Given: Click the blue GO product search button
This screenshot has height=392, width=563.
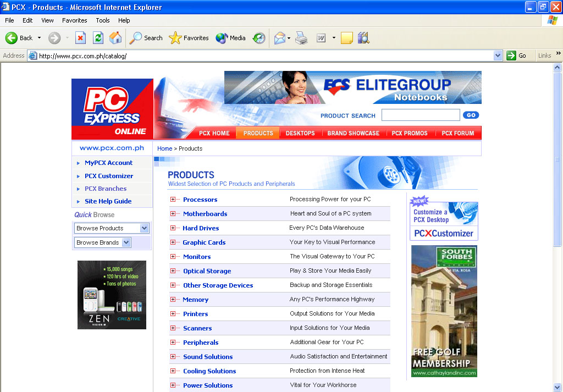Looking at the screenshot, I should tap(471, 115).
